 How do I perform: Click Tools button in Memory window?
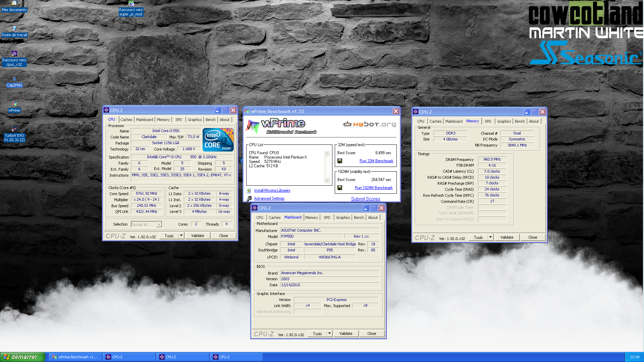click(478, 237)
